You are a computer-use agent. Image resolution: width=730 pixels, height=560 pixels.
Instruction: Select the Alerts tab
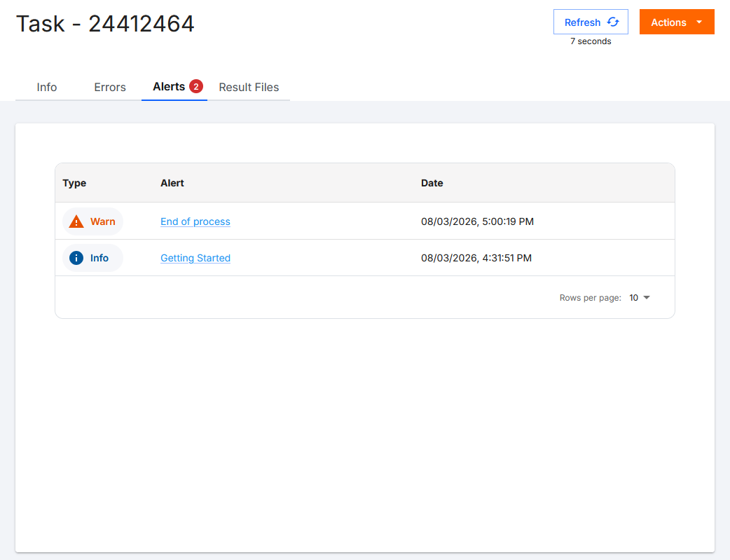174,87
